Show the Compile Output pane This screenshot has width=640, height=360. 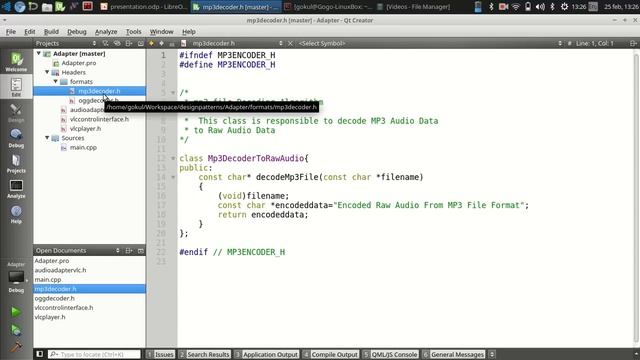pos(331,354)
